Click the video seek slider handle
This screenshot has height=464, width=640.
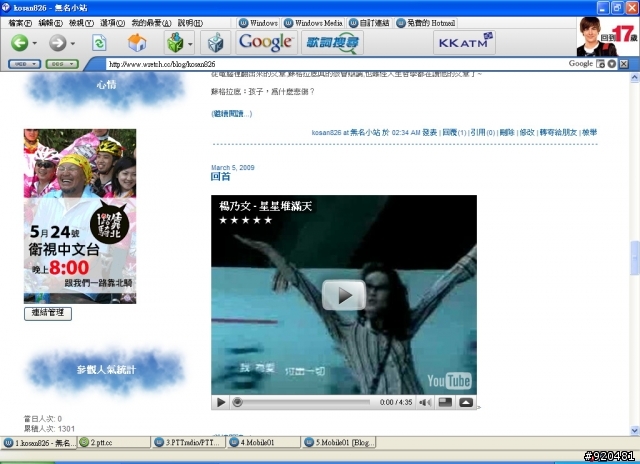point(237,402)
